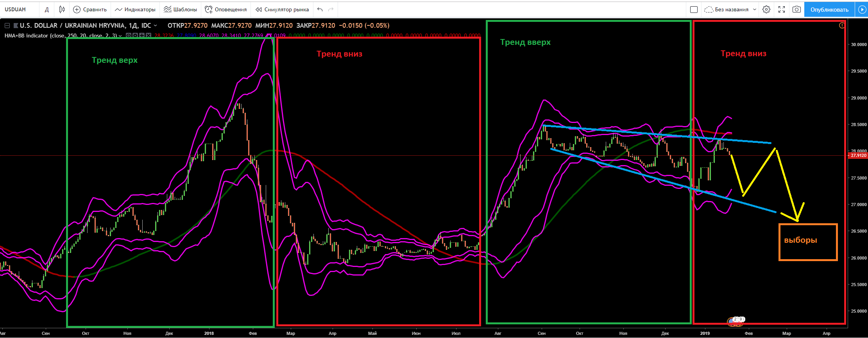Click the 26.5000 price axis label
This screenshot has height=338, width=868.
(x=858, y=231)
